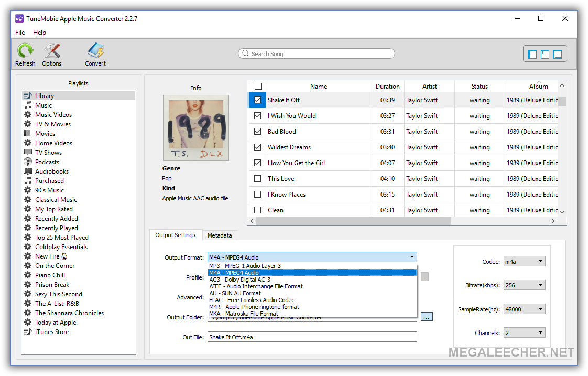The width and height of the screenshot is (588, 376).
Task: Click the Music note icon in playlists
Action: [28, 105]
